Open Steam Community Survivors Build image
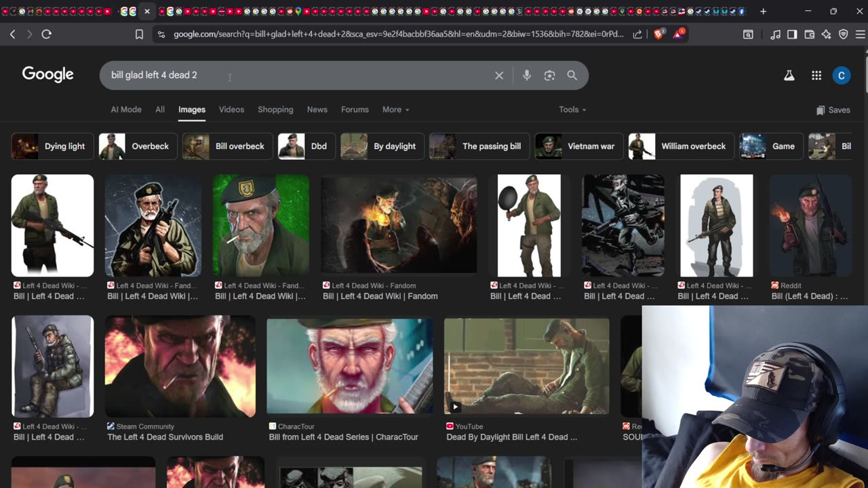The image size is (868, 488). [x=180, y=366]
